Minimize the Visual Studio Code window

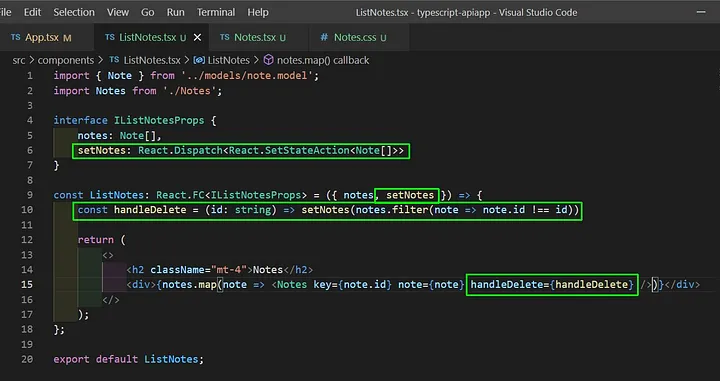tap(701, 12)
